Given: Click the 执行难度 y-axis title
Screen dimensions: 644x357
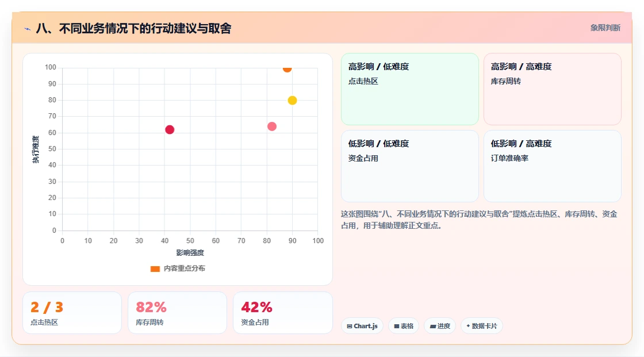Looking at the screenshot, I should tap(36, 149).
